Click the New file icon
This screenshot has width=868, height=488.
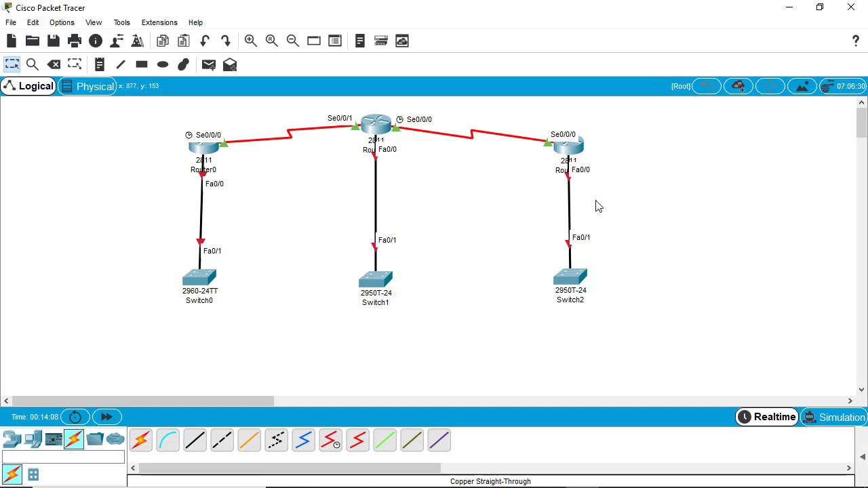[x=12, y=41]
